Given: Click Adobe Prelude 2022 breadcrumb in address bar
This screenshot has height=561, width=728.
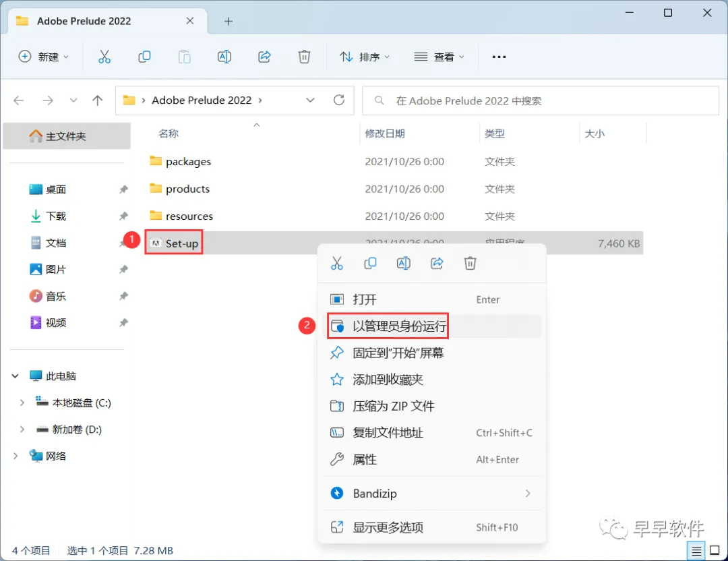Looking at the screenshot, I should tap(202, 100).
